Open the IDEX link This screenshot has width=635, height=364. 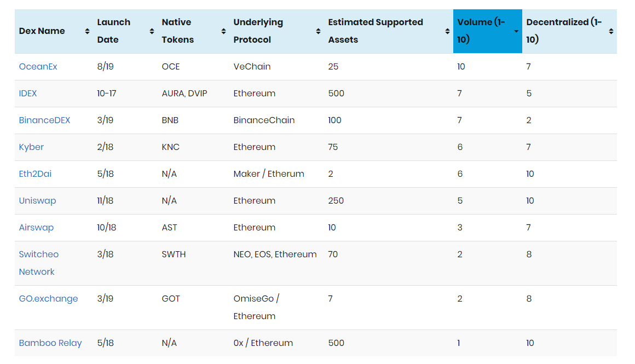[28, 93]
